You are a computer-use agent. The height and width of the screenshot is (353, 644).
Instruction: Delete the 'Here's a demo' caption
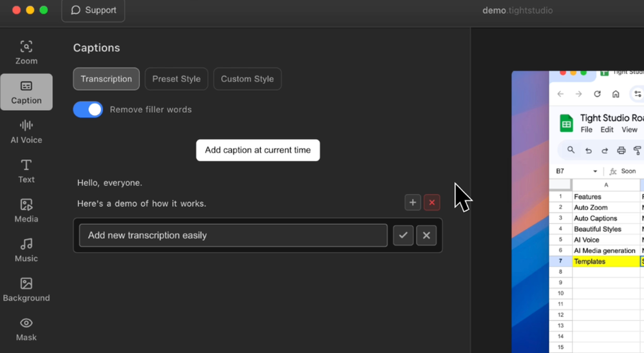click(431, 202)
